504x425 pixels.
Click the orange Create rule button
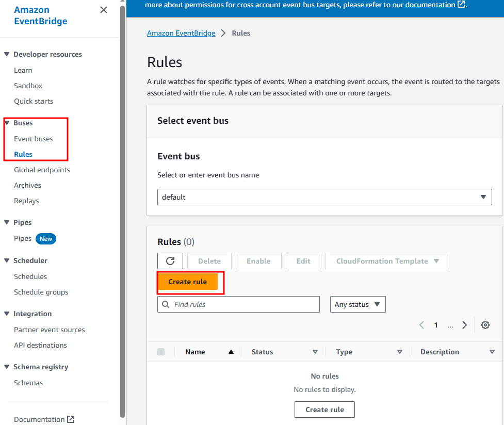tap(188, 282)
